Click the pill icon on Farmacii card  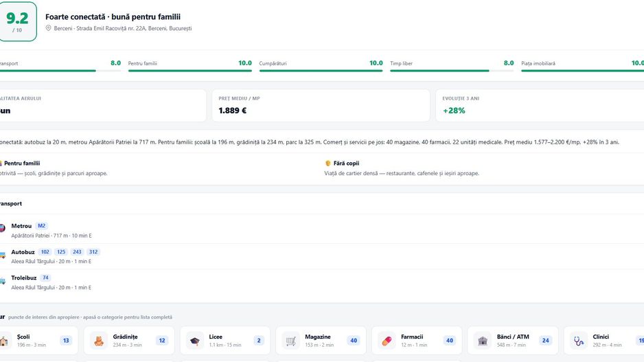click(x=387, y=341)
